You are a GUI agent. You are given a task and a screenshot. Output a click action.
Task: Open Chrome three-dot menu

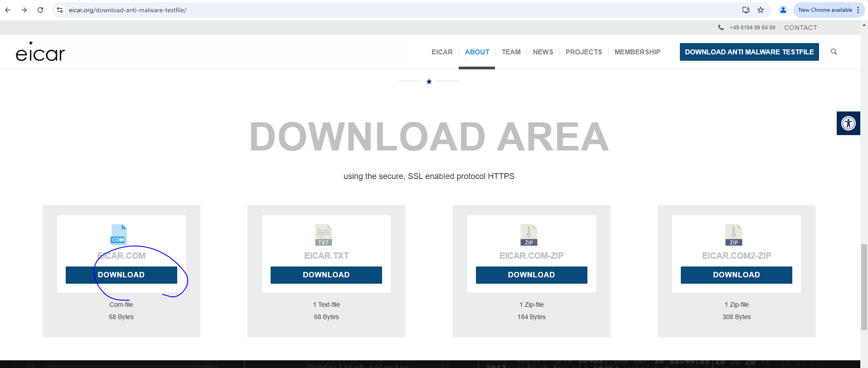(x=858, y=10)
